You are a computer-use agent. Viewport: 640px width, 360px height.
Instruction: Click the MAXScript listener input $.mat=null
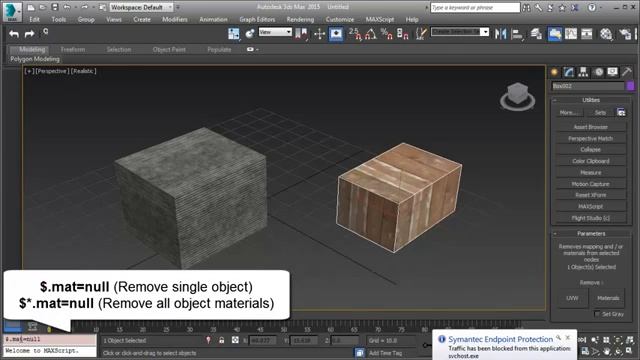click(49, 339)
